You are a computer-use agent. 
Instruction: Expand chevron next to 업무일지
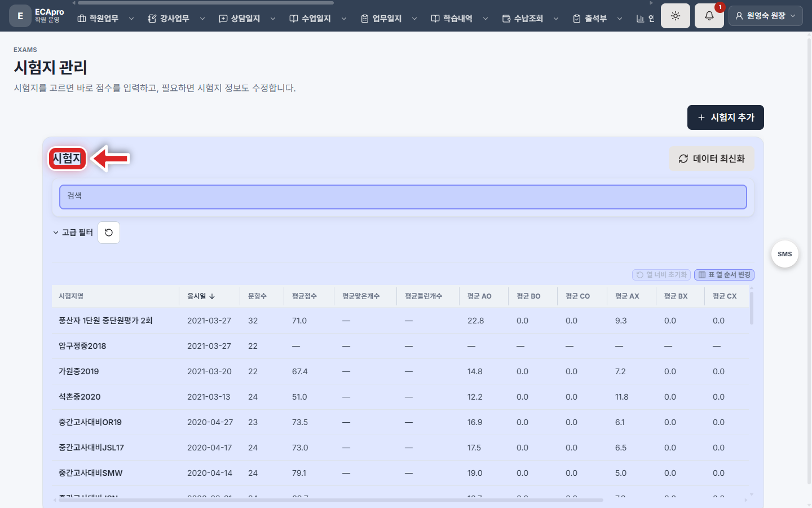pos(414,19)
